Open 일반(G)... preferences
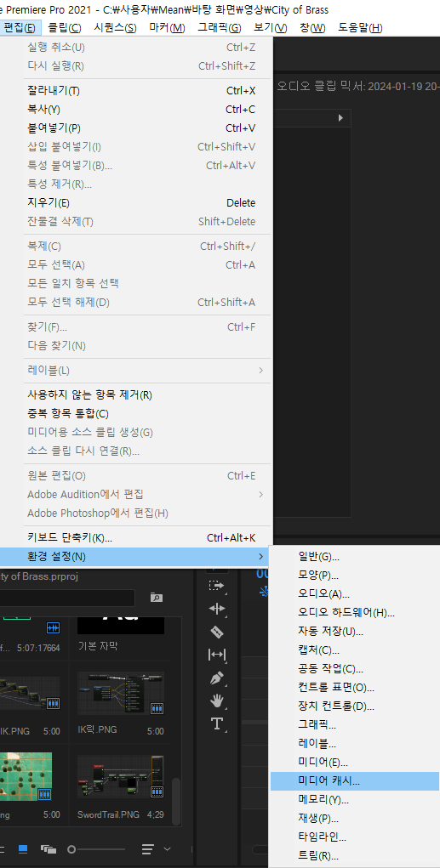 [x=355, y=556]
